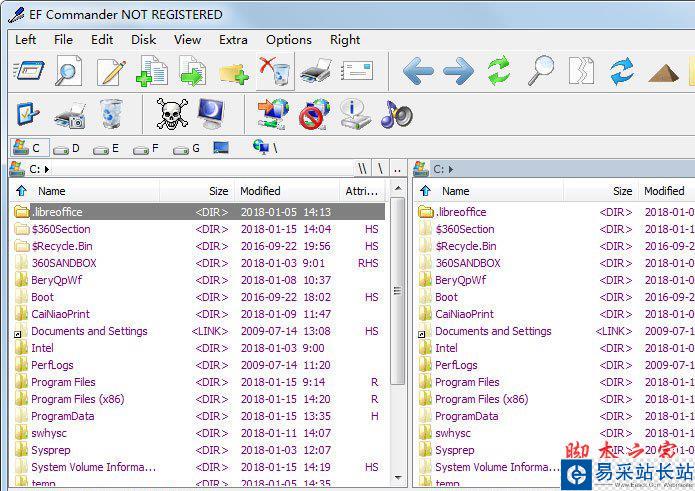Viewport: 695px width, 491px height.
Task: Click the music note speaker icon
Action: 396,114
